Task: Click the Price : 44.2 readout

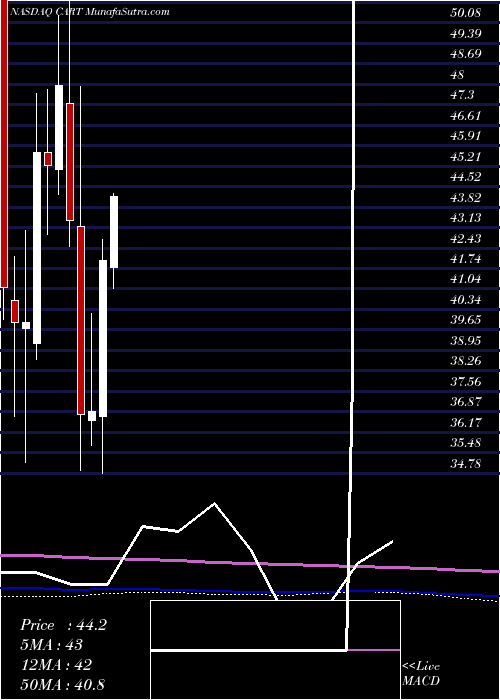Action: (63, 625)
